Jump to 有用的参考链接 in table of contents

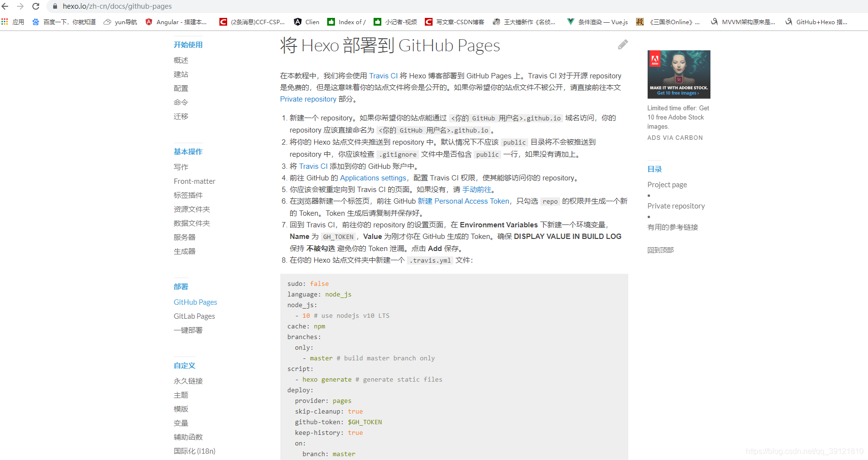pyautogui.click(x=673, y=227)
